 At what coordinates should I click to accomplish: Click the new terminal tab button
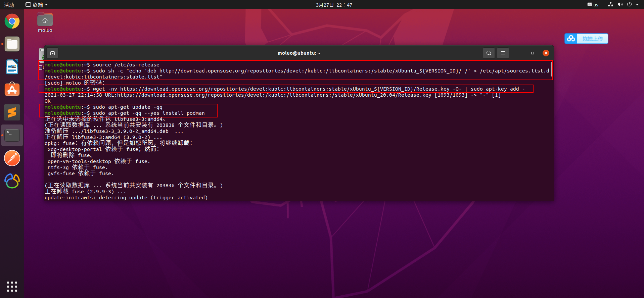click(x=52, y=53)
